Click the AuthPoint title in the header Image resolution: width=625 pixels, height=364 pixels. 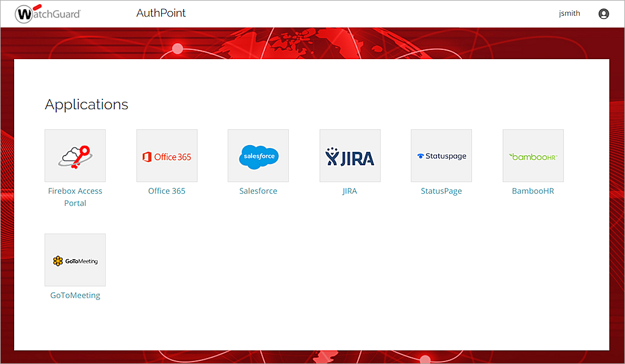click(161, 13)
